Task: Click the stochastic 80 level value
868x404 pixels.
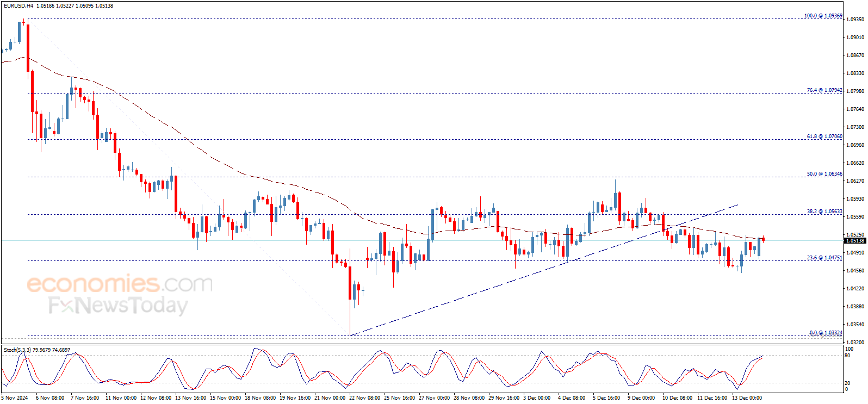Action: 847,356
